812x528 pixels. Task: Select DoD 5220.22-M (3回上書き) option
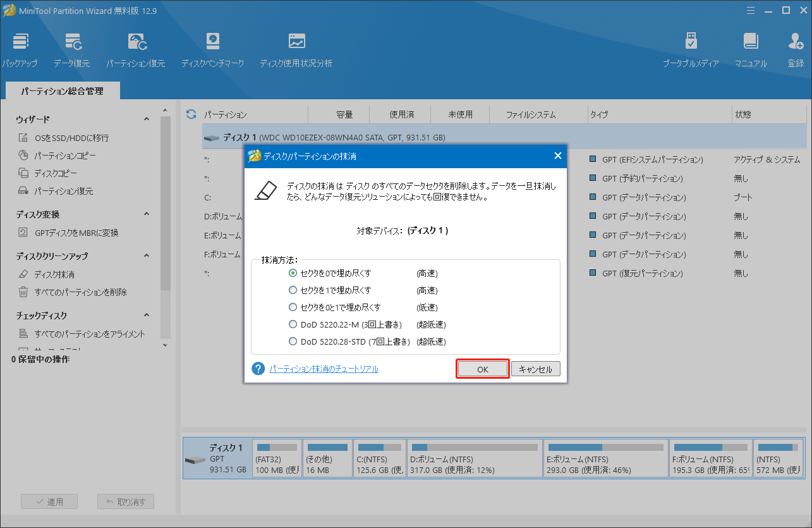pos(293,324)
